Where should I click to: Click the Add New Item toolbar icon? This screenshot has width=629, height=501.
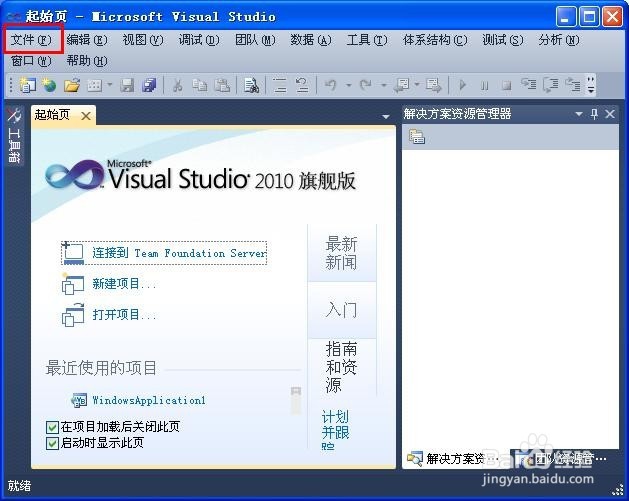point(95,85)
